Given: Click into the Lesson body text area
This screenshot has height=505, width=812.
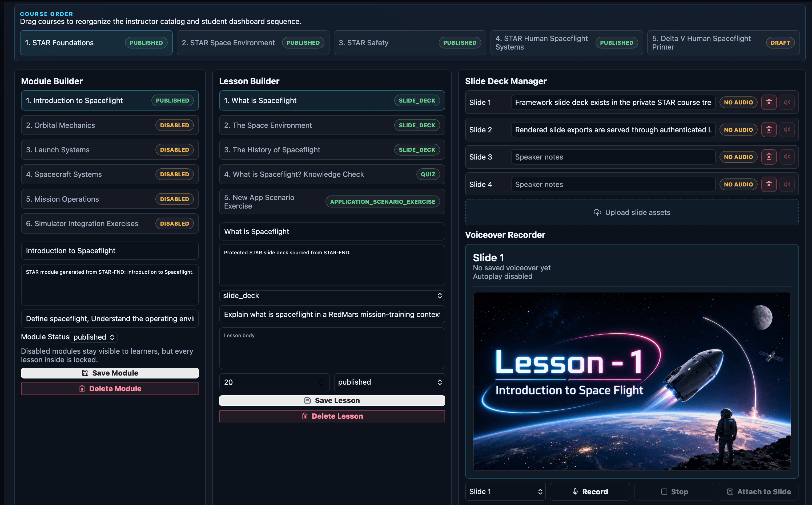Looking at the screenshot, I should (332, 348).
